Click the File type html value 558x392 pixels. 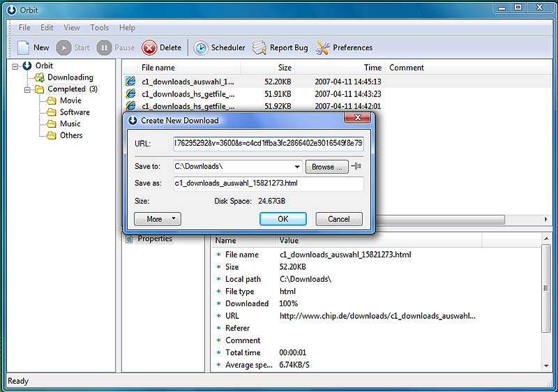coord(287,292)
